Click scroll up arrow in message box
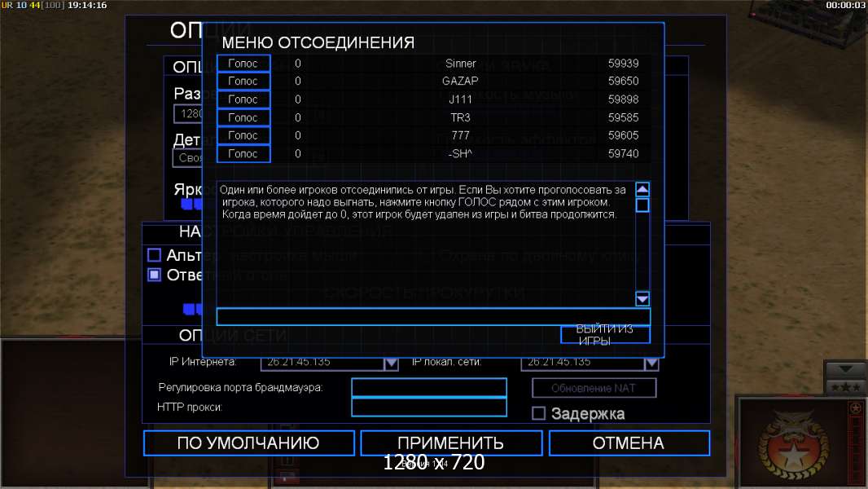This screenshot has height=489, width=868. click(642, 189)
